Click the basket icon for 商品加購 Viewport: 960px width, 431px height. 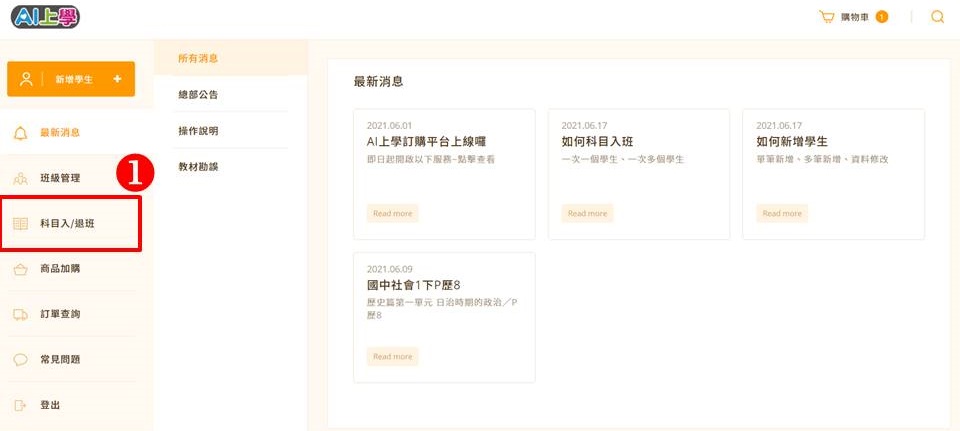(20, 269)
